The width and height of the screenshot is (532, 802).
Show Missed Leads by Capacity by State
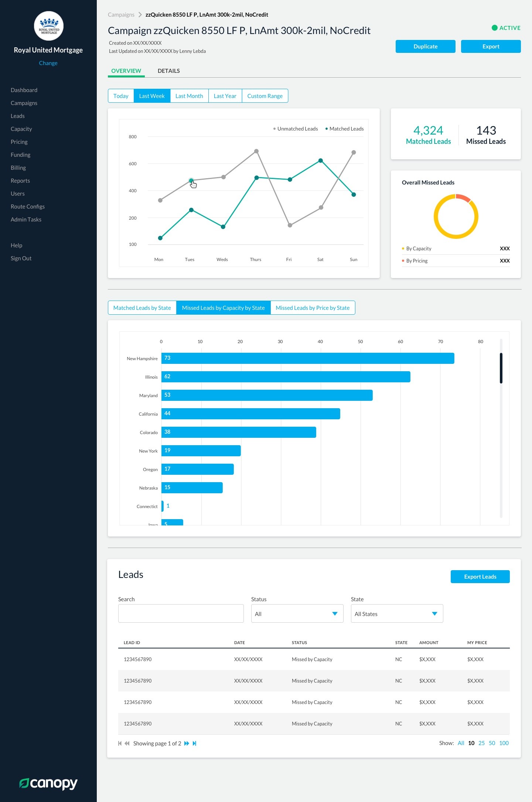224,308
